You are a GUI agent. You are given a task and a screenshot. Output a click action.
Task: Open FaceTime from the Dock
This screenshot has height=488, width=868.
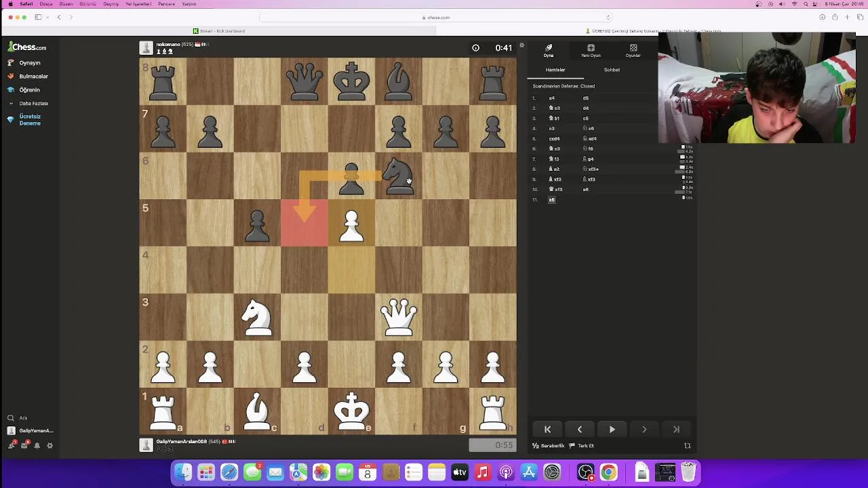pyautogui.click(x=344, y=472)
